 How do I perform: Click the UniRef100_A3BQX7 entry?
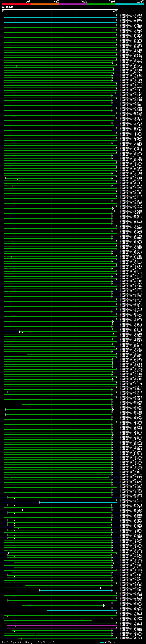(x=131, y=30)
